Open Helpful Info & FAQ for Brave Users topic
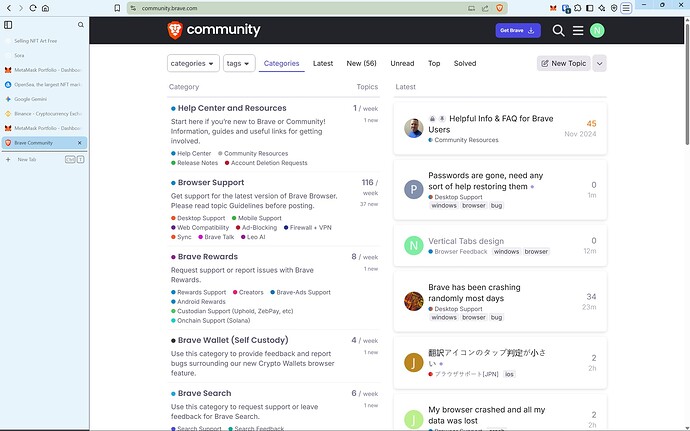 [491, 124]
